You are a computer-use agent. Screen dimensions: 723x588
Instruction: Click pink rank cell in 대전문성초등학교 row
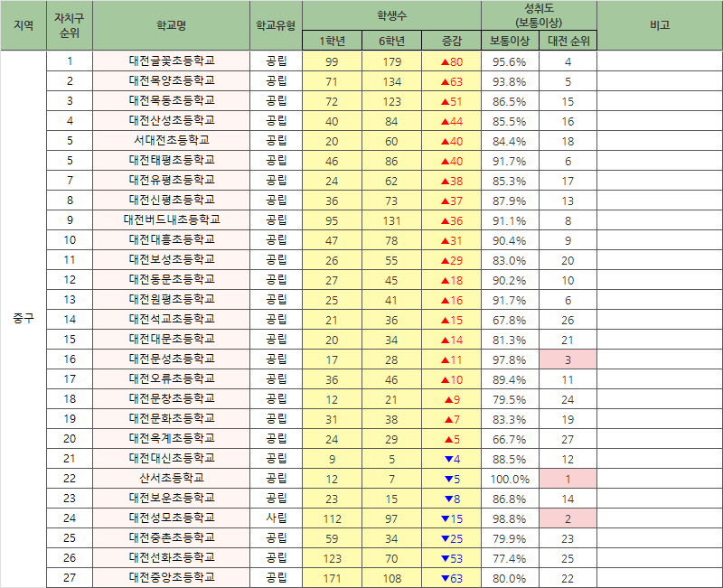[x=568, y=359]
